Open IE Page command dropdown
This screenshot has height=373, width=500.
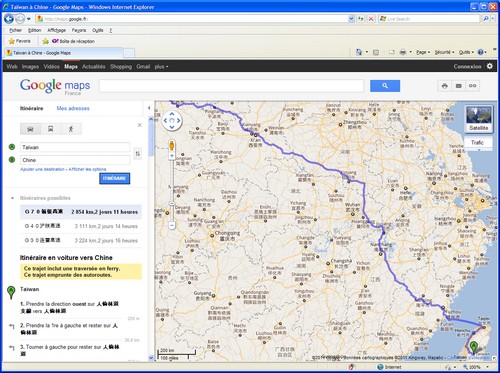coord(423,52)
